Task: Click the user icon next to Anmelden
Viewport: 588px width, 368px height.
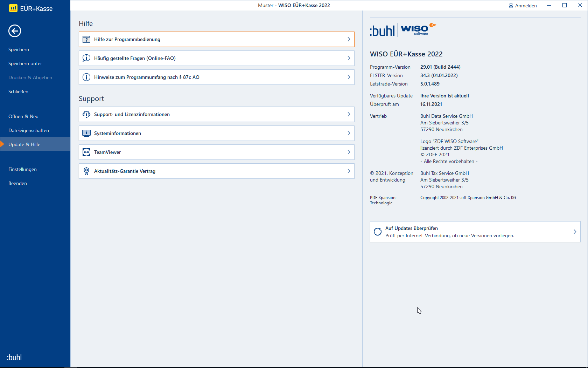Action: coord(511,6)
